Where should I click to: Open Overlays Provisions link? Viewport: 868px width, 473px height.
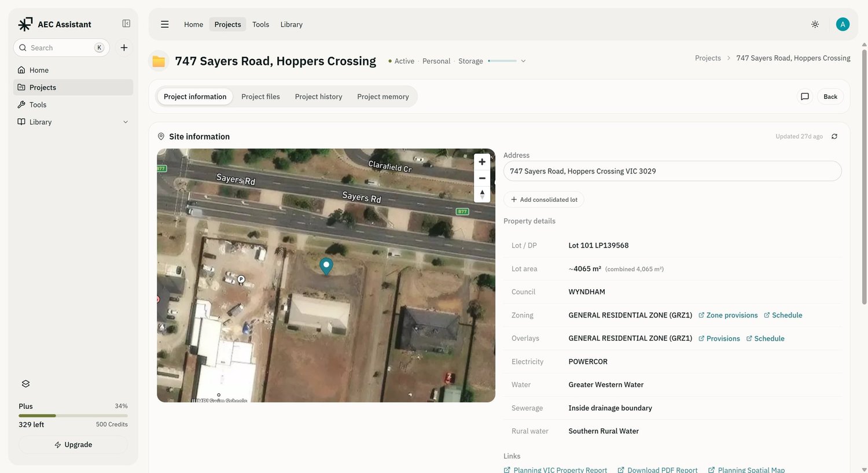pos(719,338)
